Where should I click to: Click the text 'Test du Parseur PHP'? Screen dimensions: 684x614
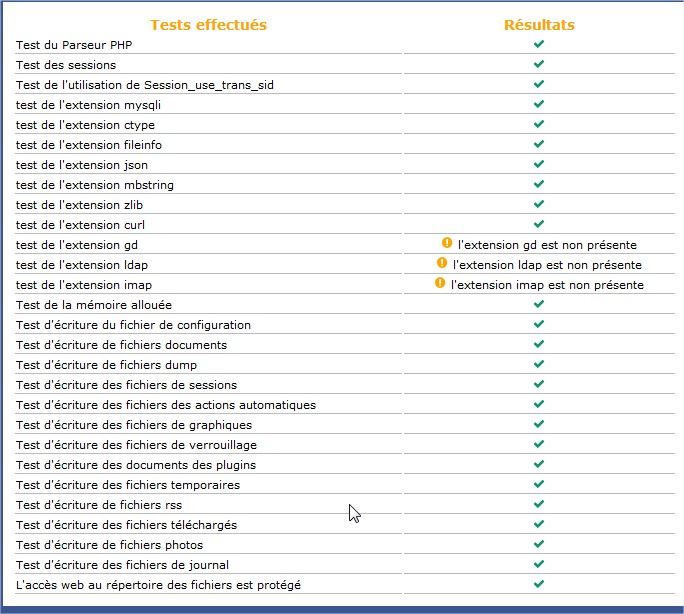(74, 45)
